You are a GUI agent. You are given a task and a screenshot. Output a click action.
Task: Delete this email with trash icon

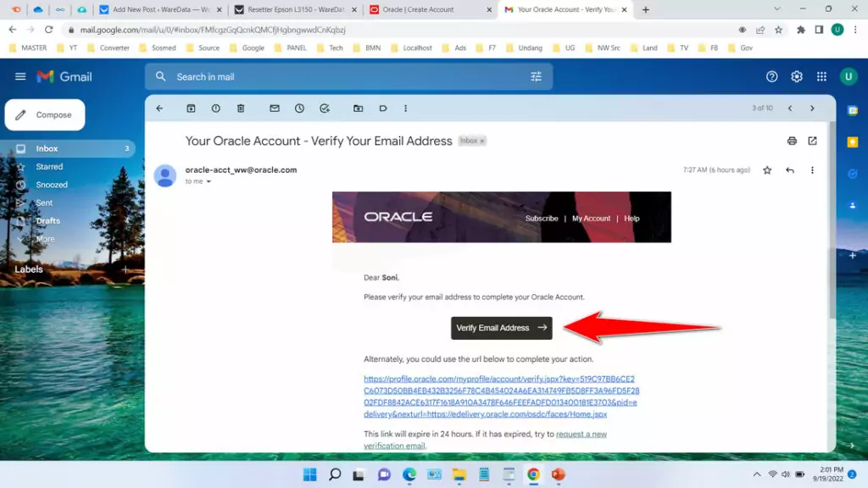[241, 108]
